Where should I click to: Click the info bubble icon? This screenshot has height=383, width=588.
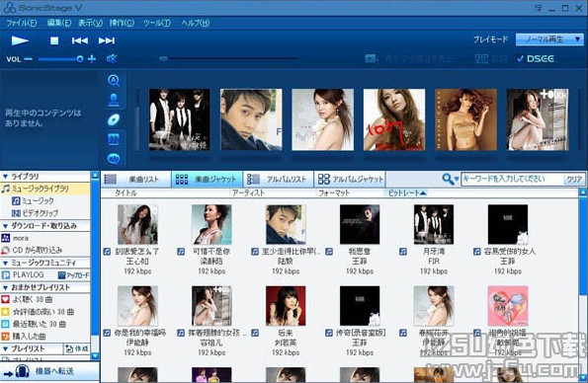coord(114,159)
